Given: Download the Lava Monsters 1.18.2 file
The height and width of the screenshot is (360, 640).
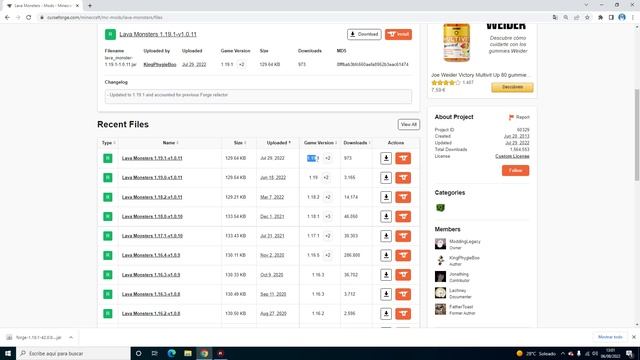Looking at the screenshot, I should (x=386, y=197).
